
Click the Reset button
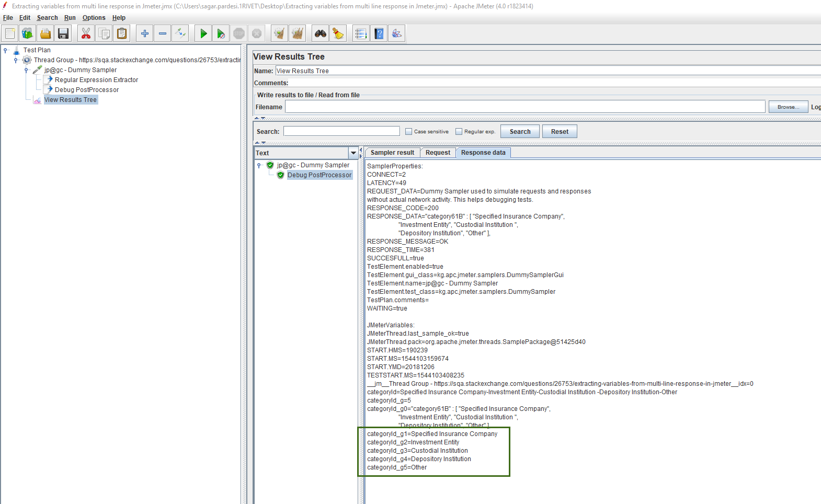point(560,132)
